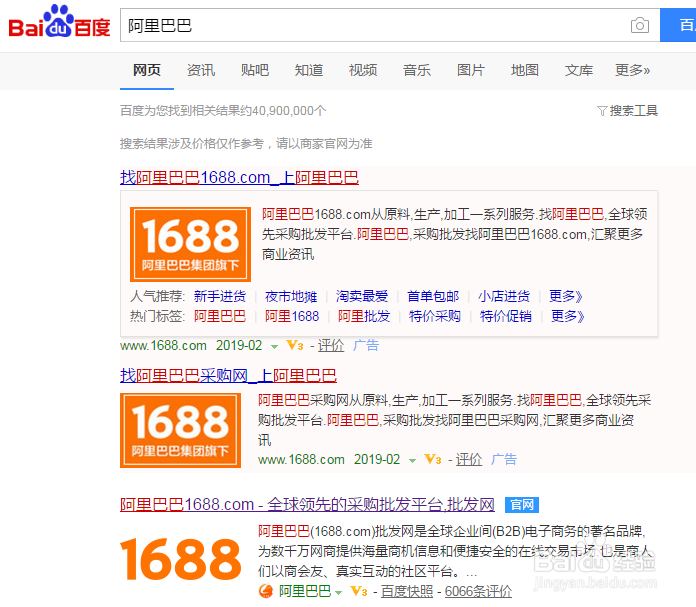The height and width of the screenshot is (607, 696).
Task: Click the orange Alibaba icon beside 阿里巴巴 source
Action: click(x=265, y=591)
